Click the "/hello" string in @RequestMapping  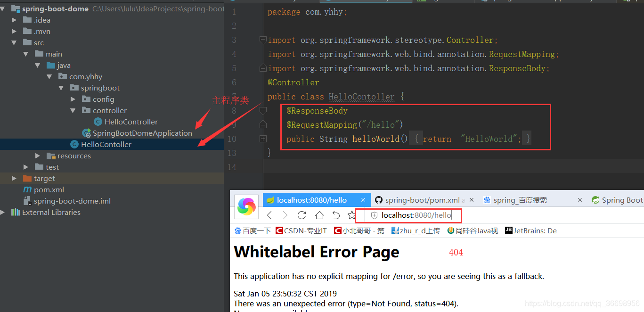(381, 125)
